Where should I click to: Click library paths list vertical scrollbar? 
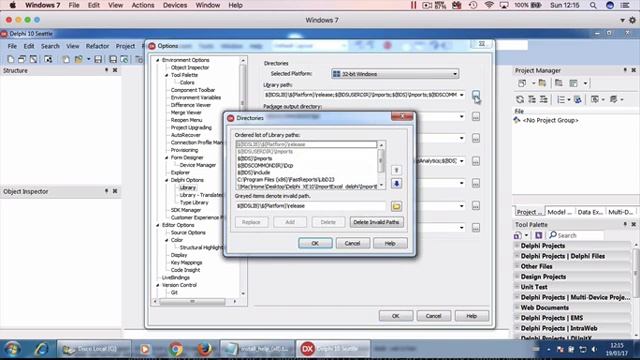pyautogui.click(x=381, y=165)
